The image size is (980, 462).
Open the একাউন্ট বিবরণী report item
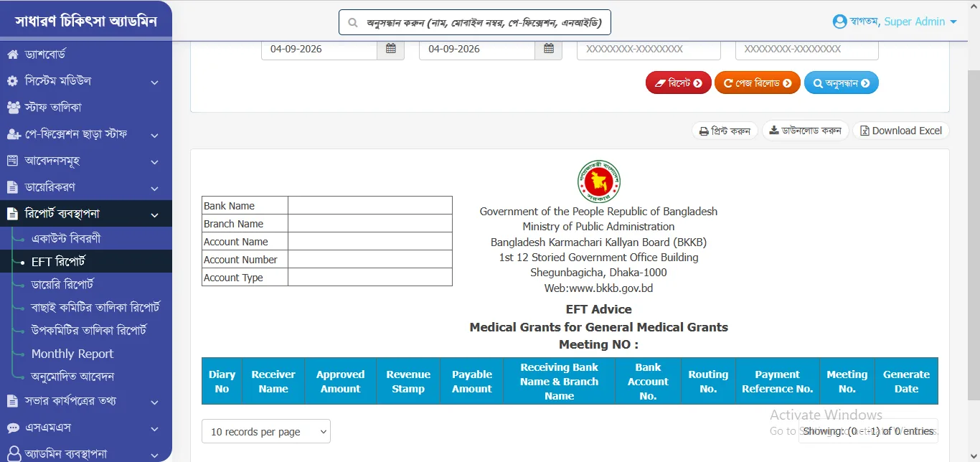(x=66, y=238)
